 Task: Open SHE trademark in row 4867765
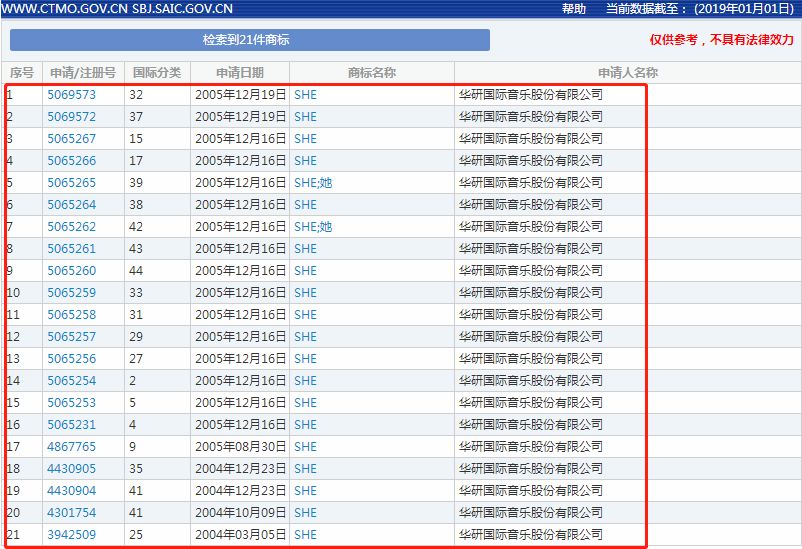[x=305, y=447]
